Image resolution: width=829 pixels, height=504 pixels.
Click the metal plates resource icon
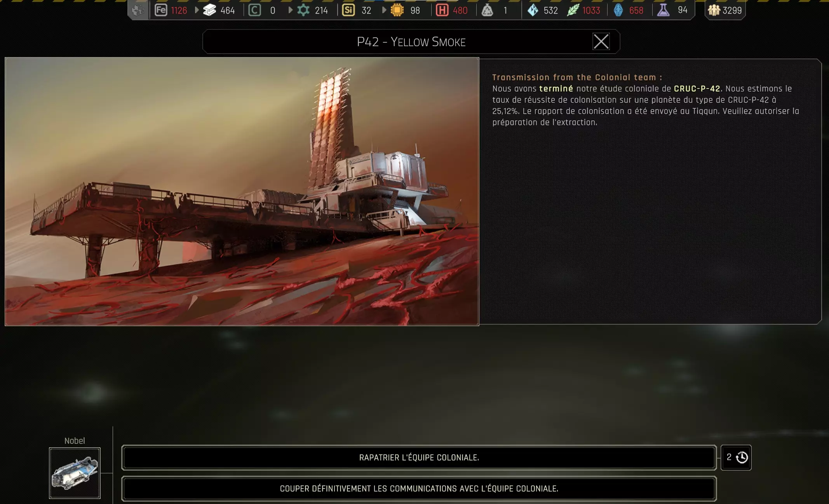pyautogui.click(x=209, y=10)
